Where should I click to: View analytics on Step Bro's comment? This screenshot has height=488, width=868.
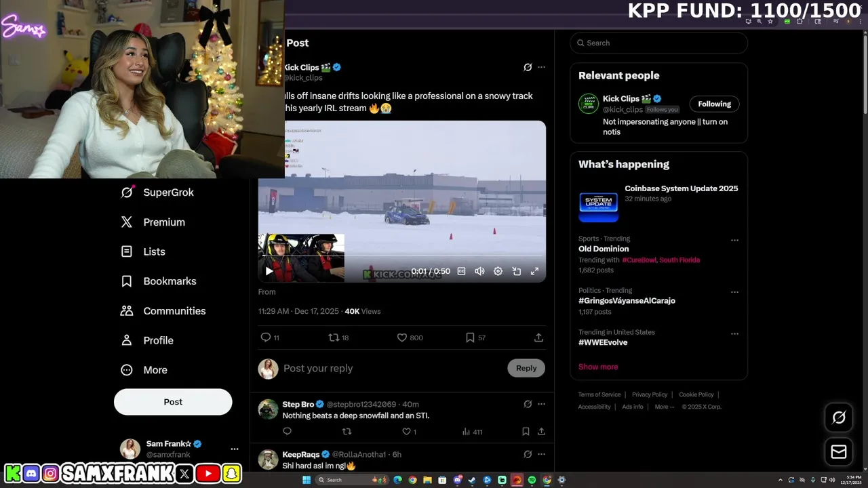[472, 431]
